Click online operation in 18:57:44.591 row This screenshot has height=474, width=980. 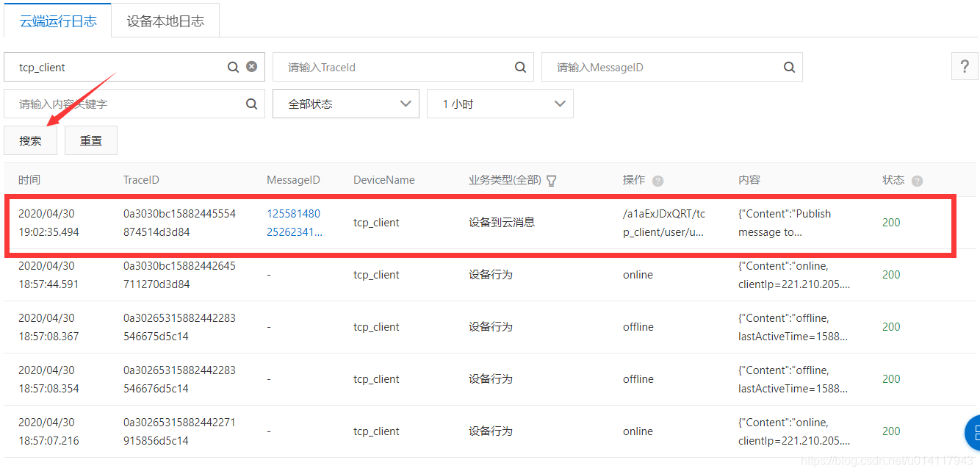pos(638,275)
